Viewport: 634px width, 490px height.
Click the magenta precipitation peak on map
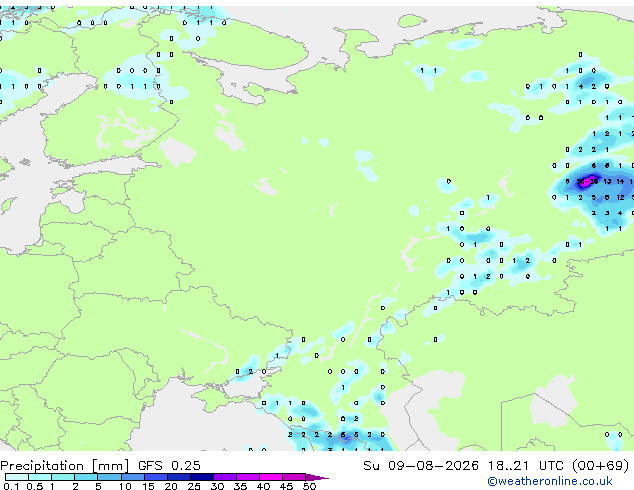(x=587, y=181)
